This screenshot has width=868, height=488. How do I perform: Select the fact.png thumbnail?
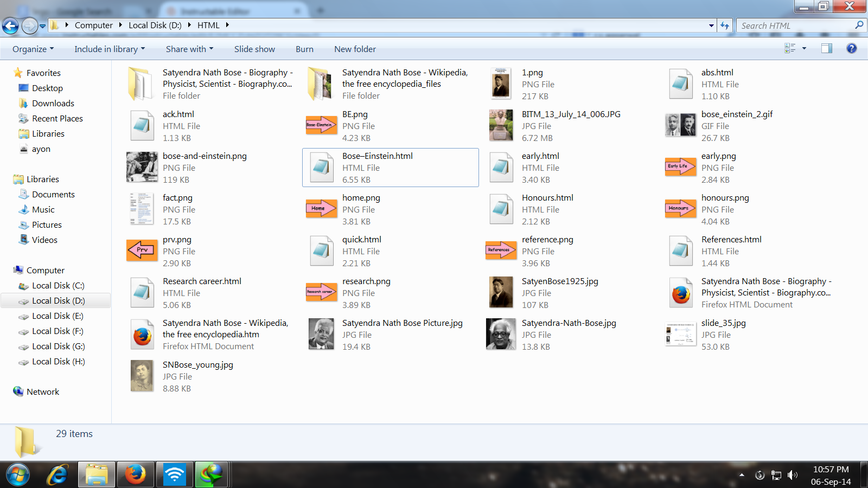click(x=142, y=209)
